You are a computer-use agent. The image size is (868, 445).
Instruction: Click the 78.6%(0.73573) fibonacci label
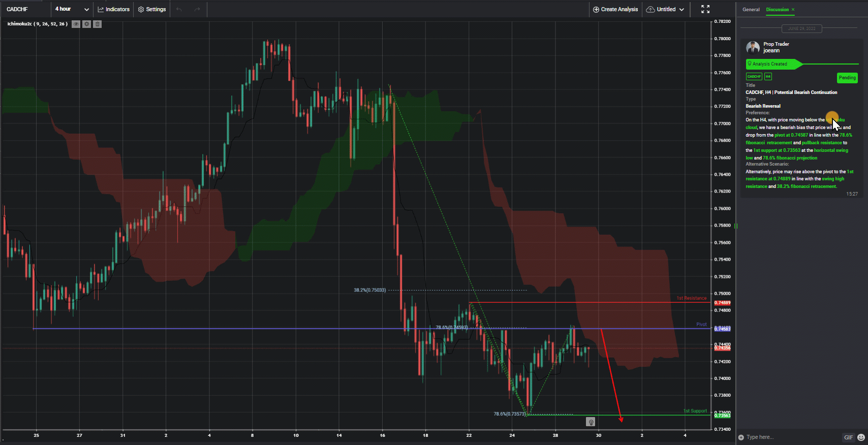tap(510, 414)
